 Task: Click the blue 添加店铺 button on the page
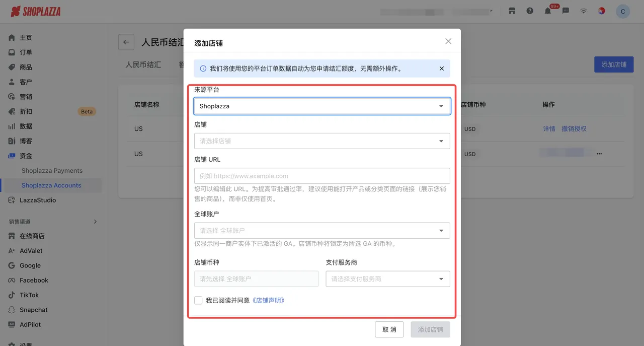614,64
